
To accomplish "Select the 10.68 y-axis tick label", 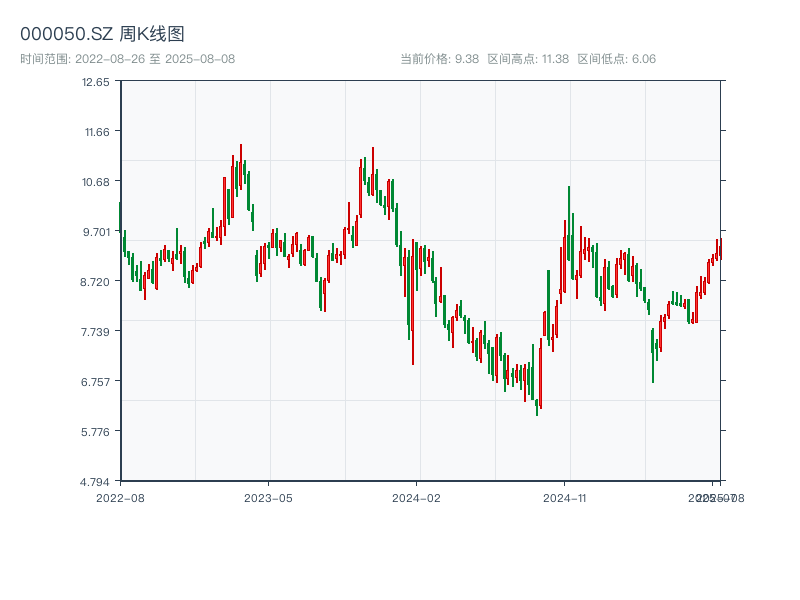I will click(x=96, y=182).
